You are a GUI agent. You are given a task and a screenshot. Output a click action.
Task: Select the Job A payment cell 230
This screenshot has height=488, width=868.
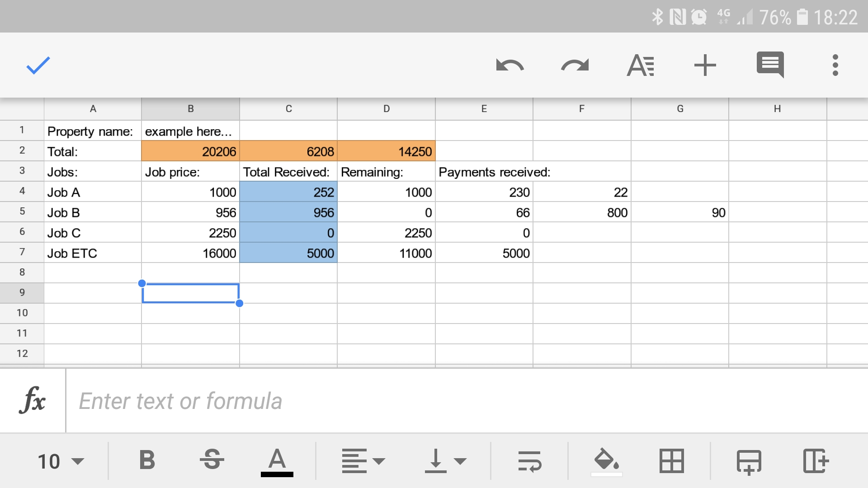click(x=484, y=192)
